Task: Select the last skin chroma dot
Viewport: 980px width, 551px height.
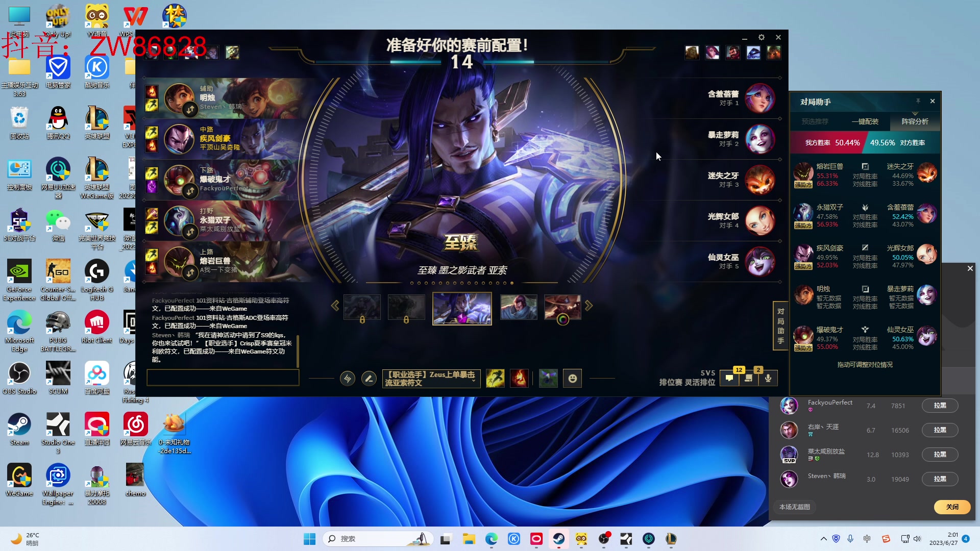Action: [512, 283]
